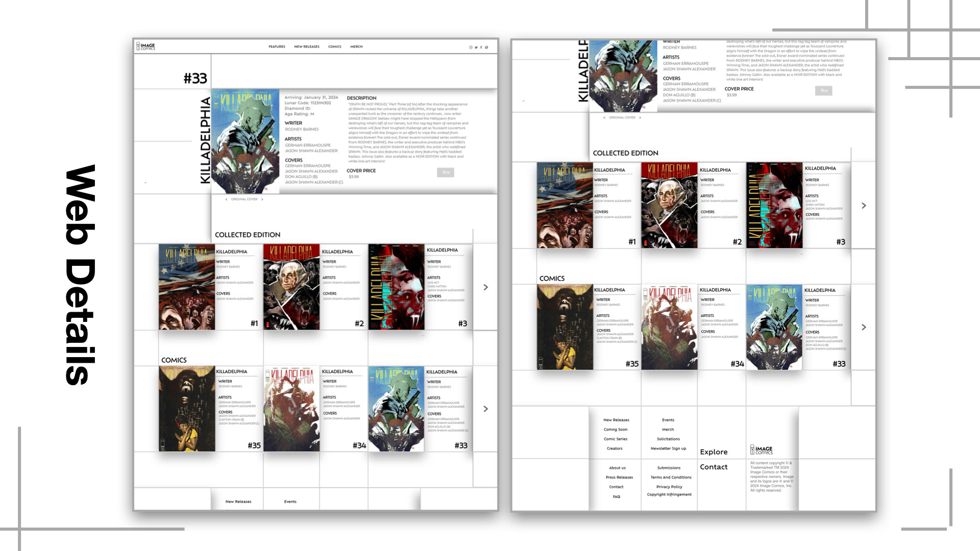Go to next cover arrow beside Original Cover
The width and height of the screenshot is (980, 551).
point(262,199)
